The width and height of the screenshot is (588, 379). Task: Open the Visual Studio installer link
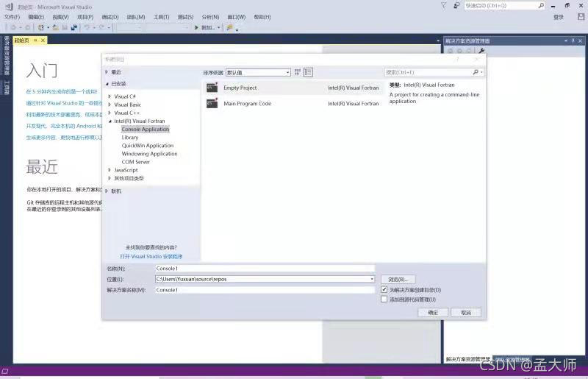coord(151,256)
